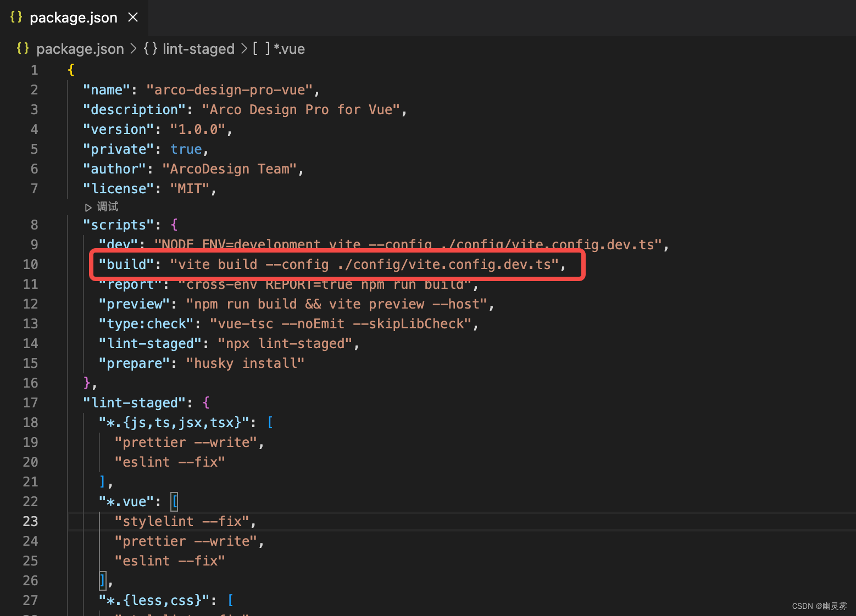Click "prettier --write" on line 19
Image resolution: width=856 pixels, height=616 pixels.
tap(186, 443)
